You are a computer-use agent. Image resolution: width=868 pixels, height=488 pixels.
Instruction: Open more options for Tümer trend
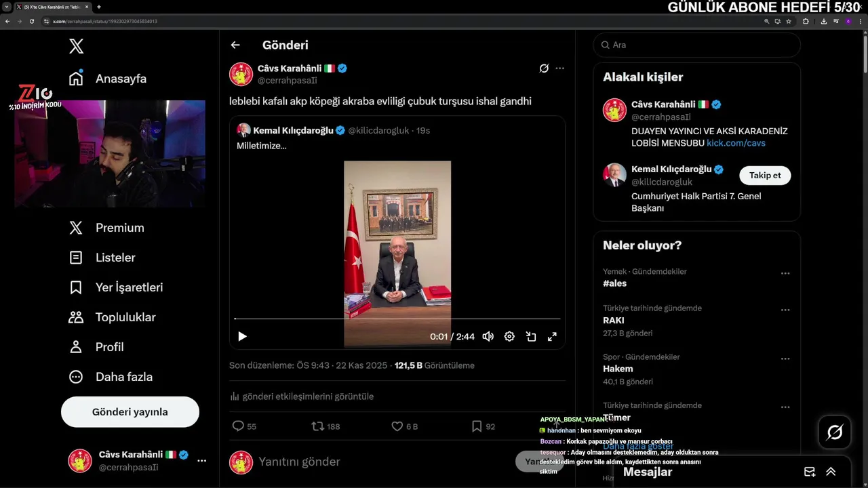point(785,407)
